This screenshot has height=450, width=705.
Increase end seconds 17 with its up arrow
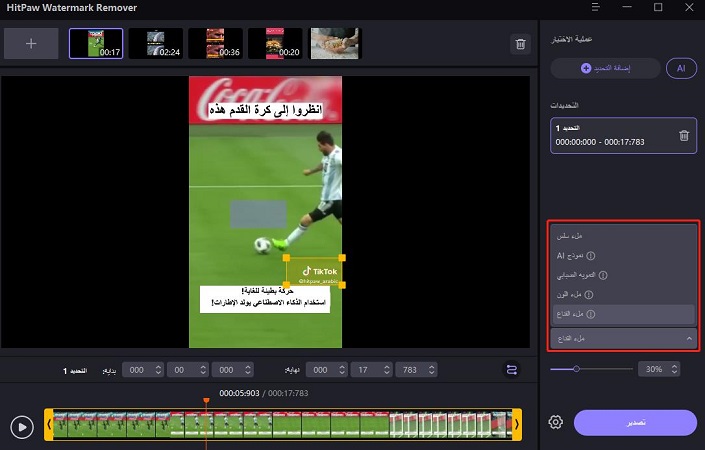(387, 367)
